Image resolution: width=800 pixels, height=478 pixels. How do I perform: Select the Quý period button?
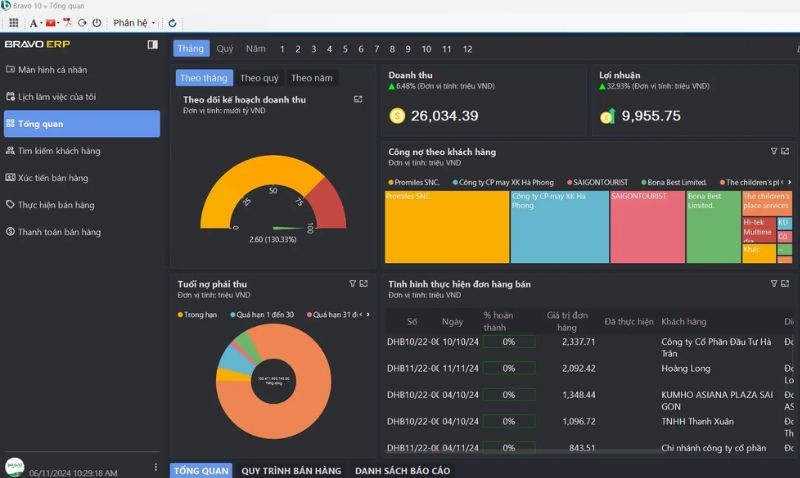[225, 49]
